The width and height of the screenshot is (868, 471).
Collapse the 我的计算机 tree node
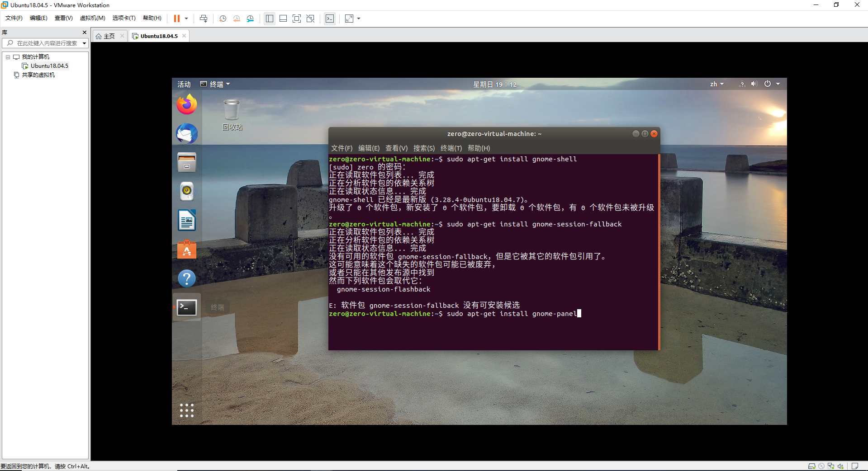point(8,57)
